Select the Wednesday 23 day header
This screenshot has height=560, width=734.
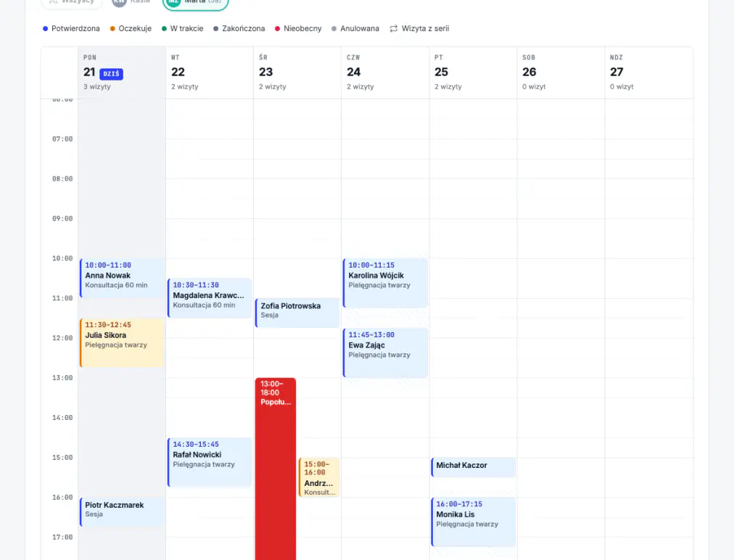click(297, 72)
